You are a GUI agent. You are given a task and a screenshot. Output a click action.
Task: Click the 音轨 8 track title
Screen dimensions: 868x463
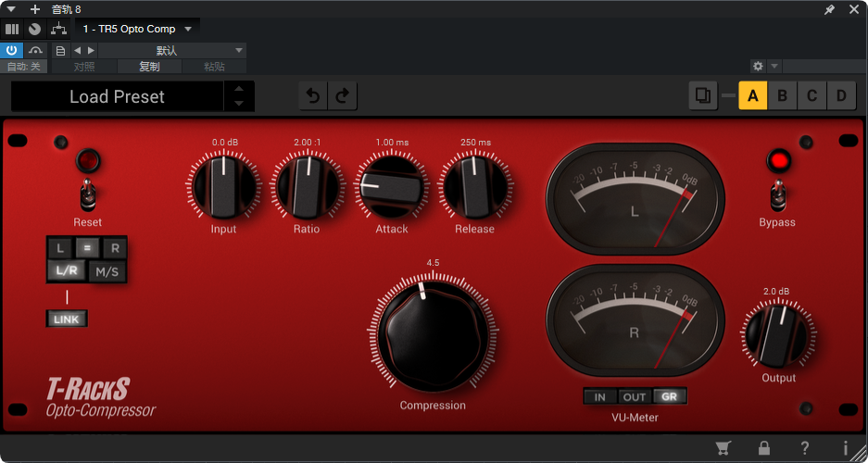point(67,9)
